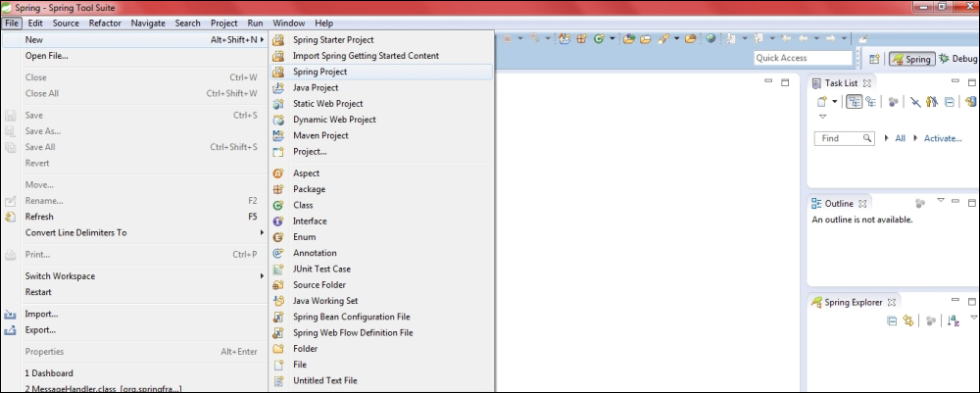Select Import Spring Getting Started Content
This screenshot has width=980, height=393.
coord(381,56)
